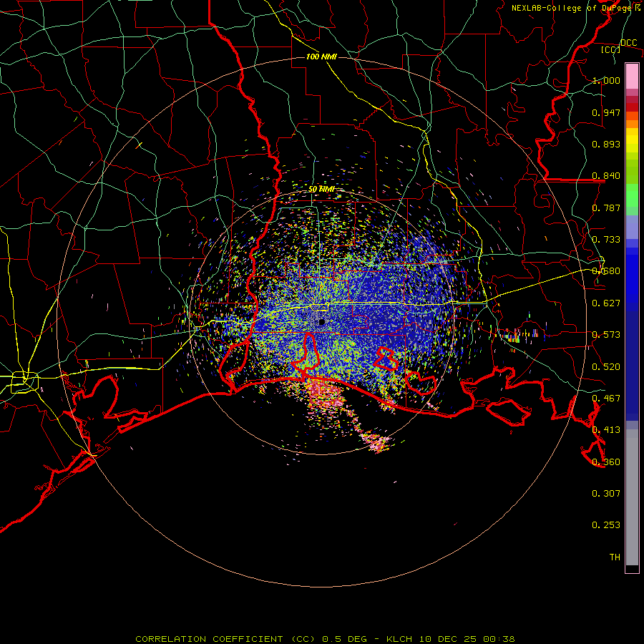Click the 0.787 scale value
Screen dimensions: 644x644
pos(606,208)
